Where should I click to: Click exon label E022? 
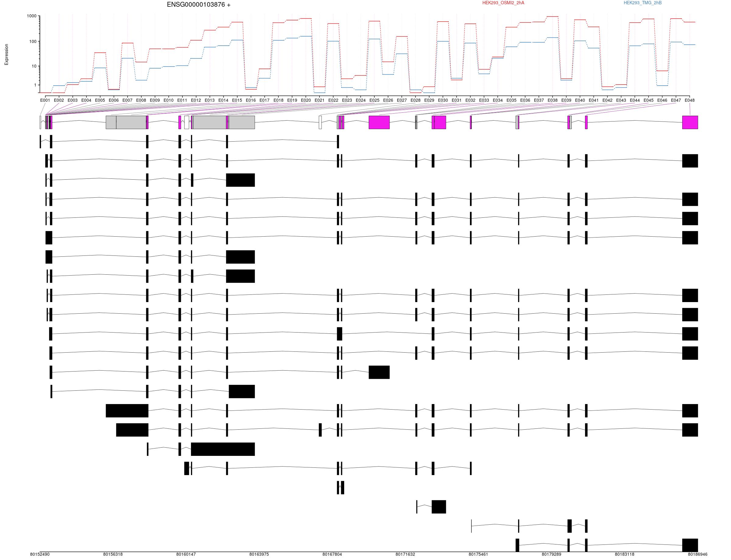pyautogui.click(x=333, y=100)
